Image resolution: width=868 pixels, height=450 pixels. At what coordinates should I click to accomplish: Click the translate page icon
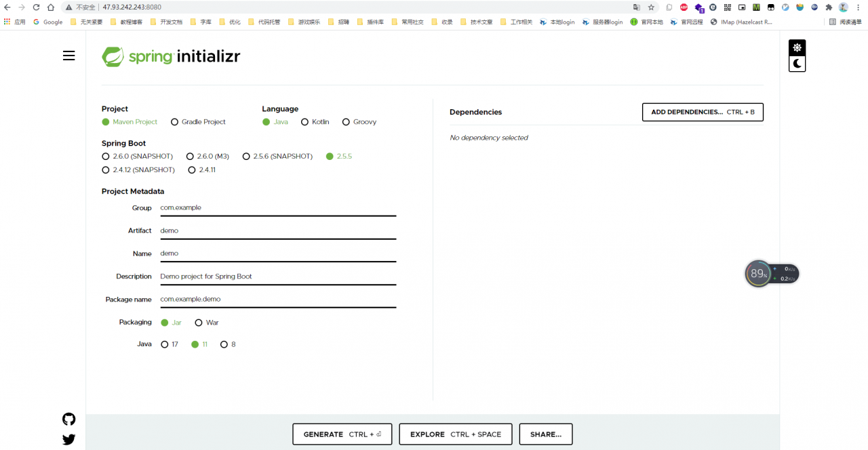tap(636, 7)
